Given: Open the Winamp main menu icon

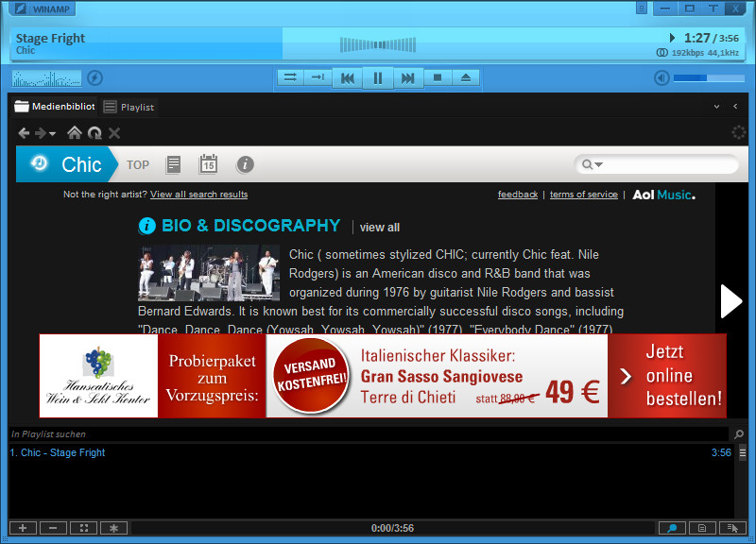Looking at the screenshot, I should (20, 8).
